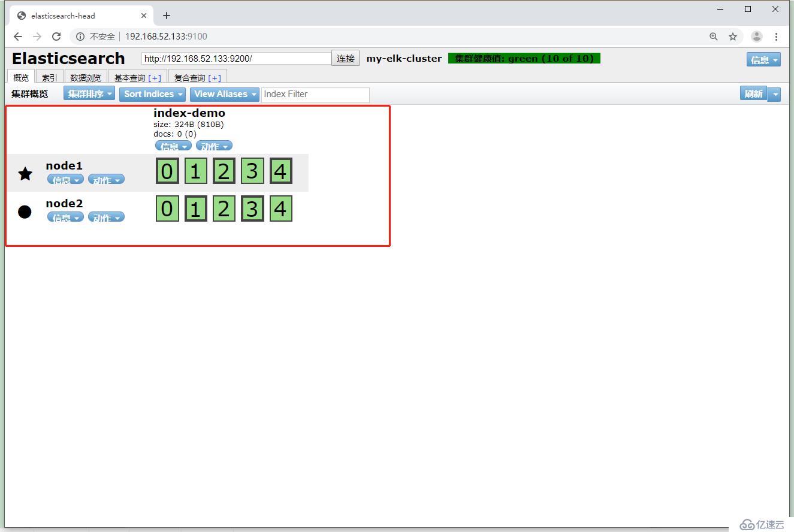Open the Chrome three-dot menu
The height and width of the screenshot is (532, 794).
777,37
